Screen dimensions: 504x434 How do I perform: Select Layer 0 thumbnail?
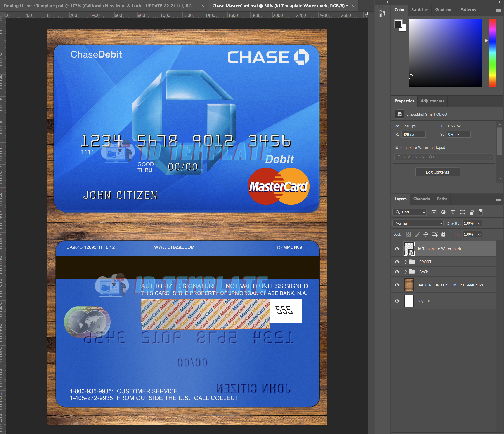409,301
